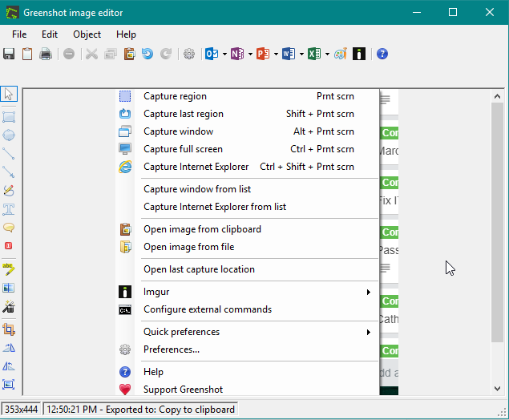Open the Effects magic wand tool

point(9,306)
